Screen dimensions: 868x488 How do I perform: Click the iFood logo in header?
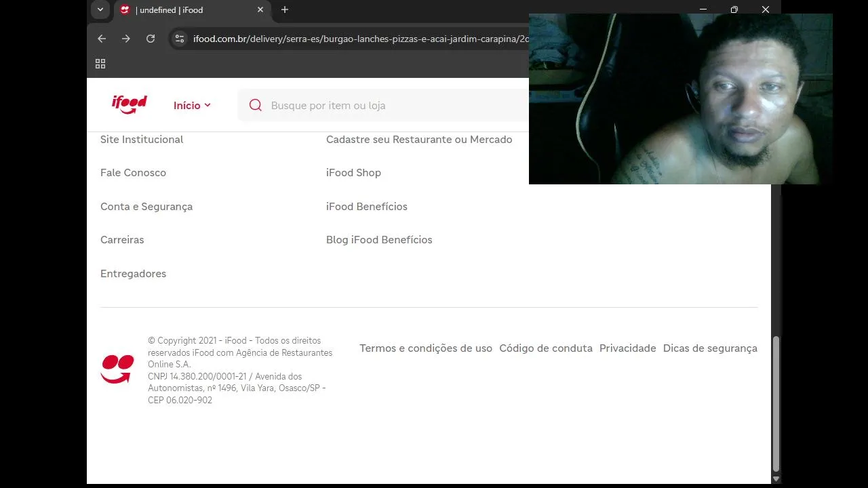pos(130,104)
